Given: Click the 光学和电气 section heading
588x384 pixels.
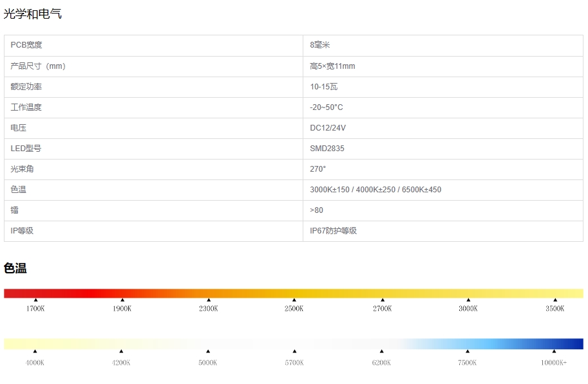Looking at the screenshot, I should 33,14.
